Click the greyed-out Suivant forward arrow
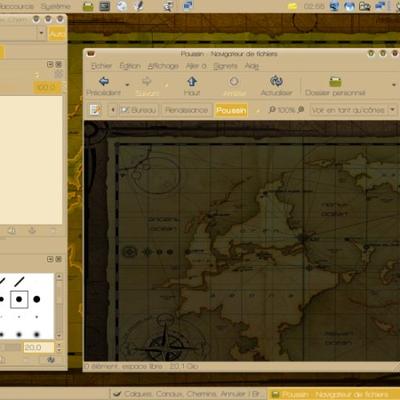This screenshot has height=400, width=400. [147, 86]
